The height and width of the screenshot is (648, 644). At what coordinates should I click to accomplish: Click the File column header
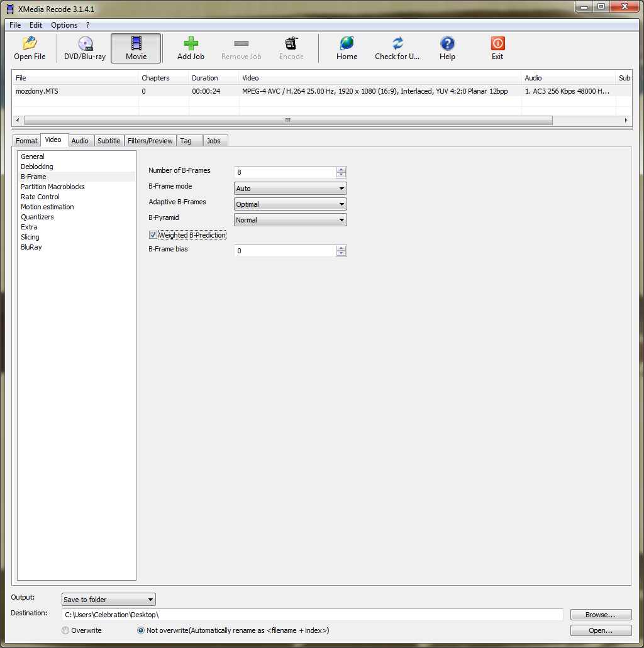point(75,78)
